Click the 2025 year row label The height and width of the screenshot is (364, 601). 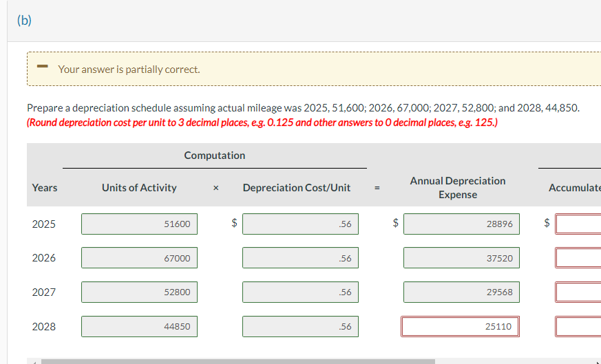[x=43, y=224]
